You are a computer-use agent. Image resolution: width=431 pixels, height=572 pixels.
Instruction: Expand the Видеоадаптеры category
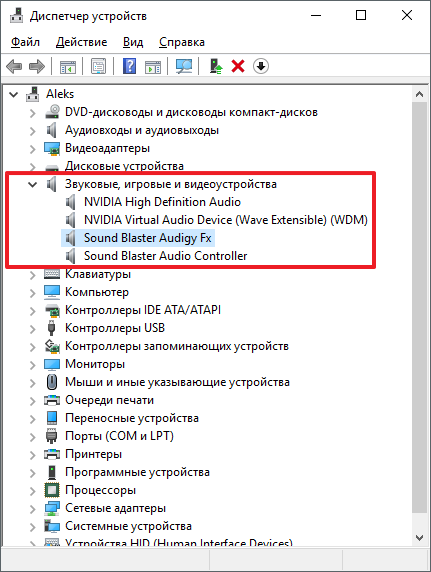(x=32, y=149)
